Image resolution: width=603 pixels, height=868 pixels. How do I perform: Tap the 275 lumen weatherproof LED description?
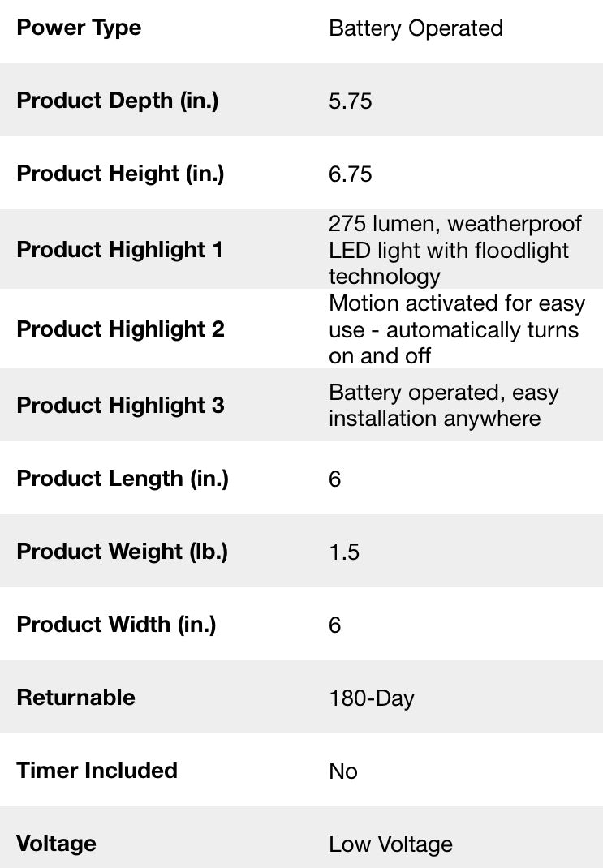[454, 250]
